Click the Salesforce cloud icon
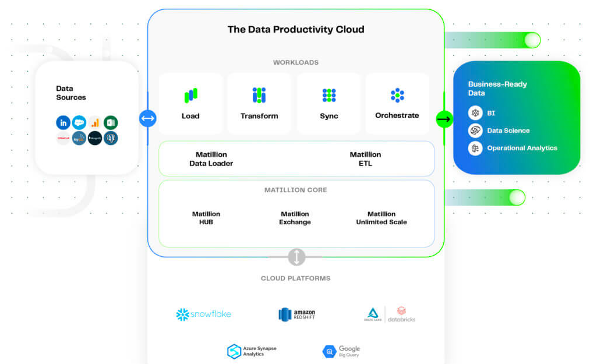This screenshot has width=590, height=364. tap(79, 122)
